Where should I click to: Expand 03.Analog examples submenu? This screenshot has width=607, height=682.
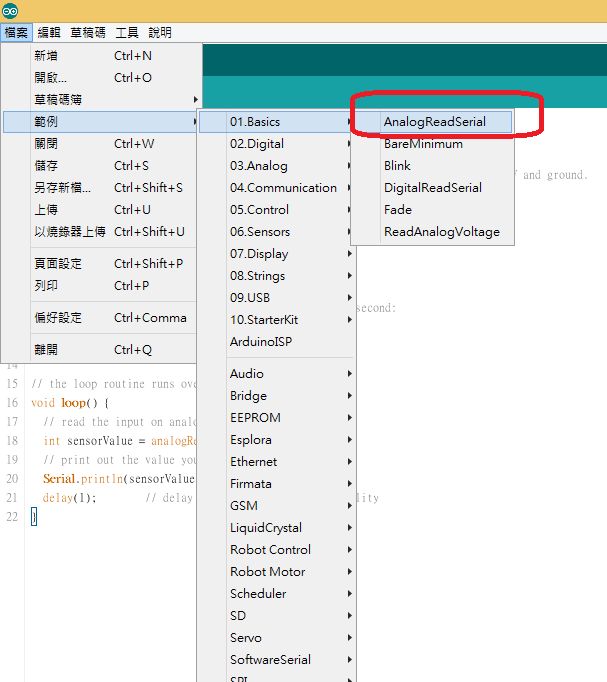[x=276, y=166]
